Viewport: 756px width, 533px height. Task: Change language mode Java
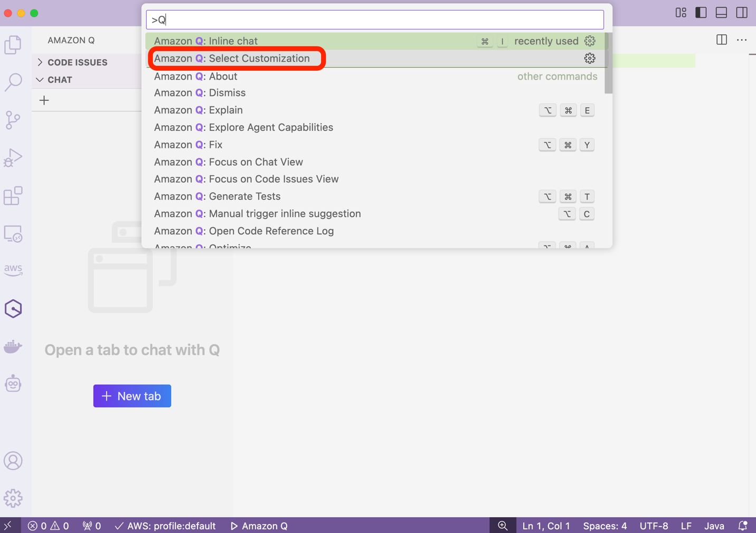tap(714, 526)
